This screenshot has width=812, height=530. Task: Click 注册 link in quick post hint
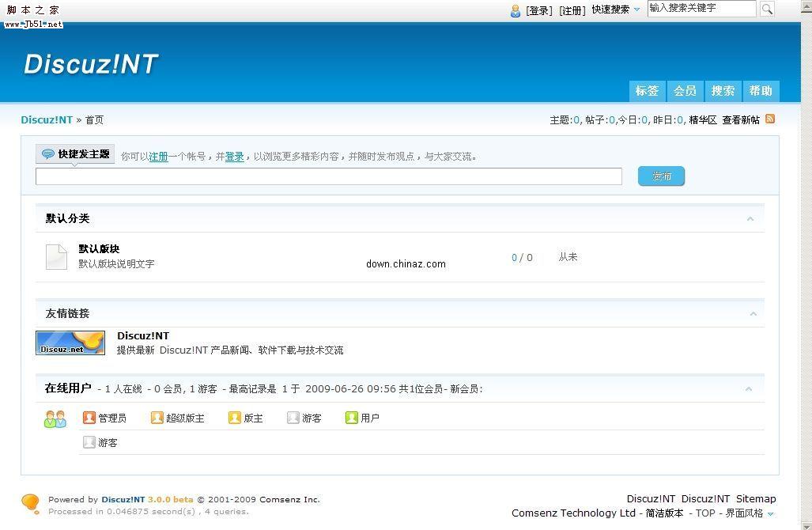click(x=158, y=157)
